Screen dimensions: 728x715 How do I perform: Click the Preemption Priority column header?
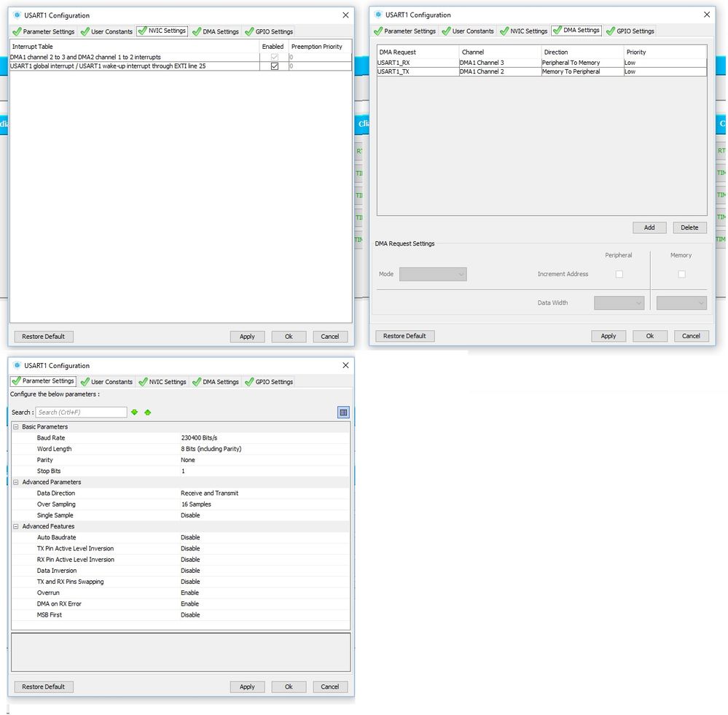(x=319, y=47)
